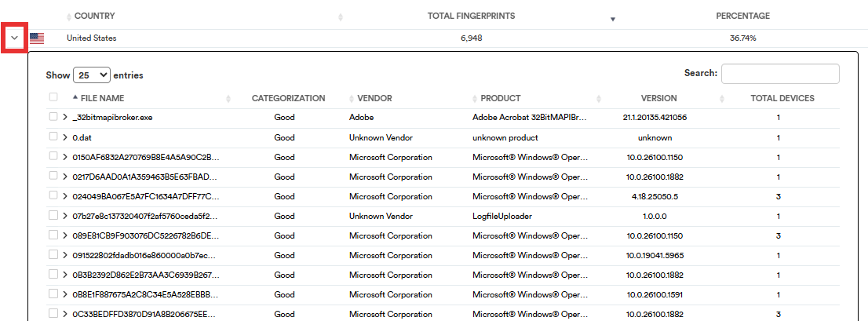
Task: Check the 0217D6AAD0A1A359463B5E63FBAD row checkbox
Action: tap(53, 176)
